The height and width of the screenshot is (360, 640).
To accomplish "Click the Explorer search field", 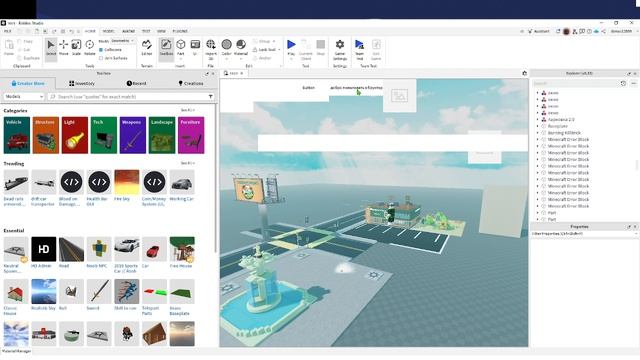I will coord(575,83).
